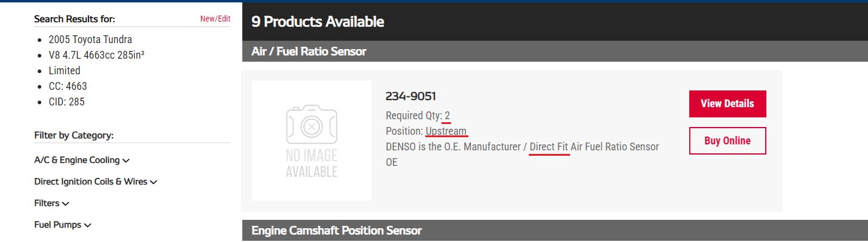Select part number 234-9051

[411, 96]
